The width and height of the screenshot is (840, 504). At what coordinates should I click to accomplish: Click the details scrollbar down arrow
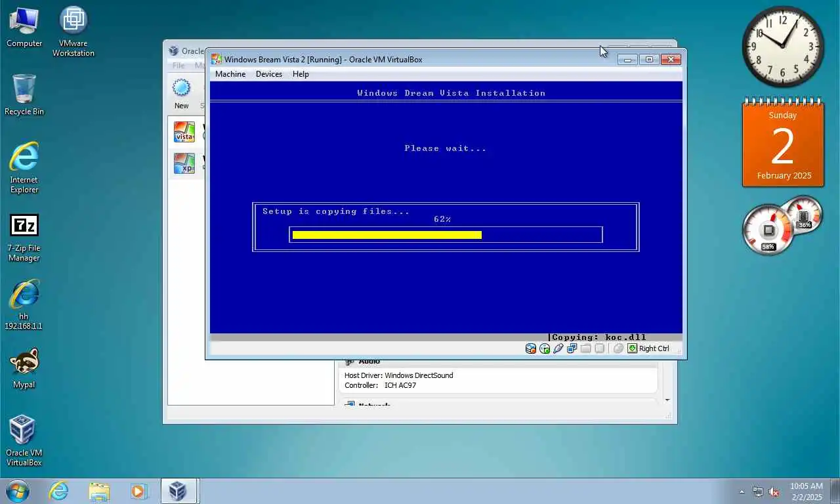(667, 400)
